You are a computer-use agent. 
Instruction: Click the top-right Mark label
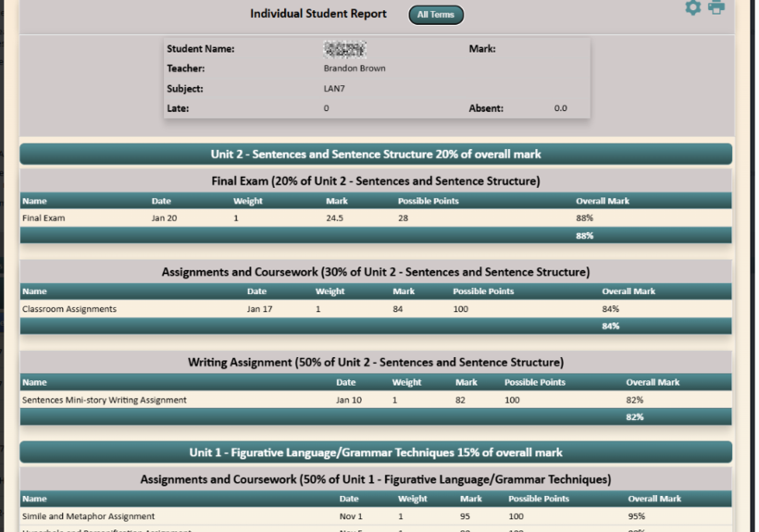coord(482,49)
